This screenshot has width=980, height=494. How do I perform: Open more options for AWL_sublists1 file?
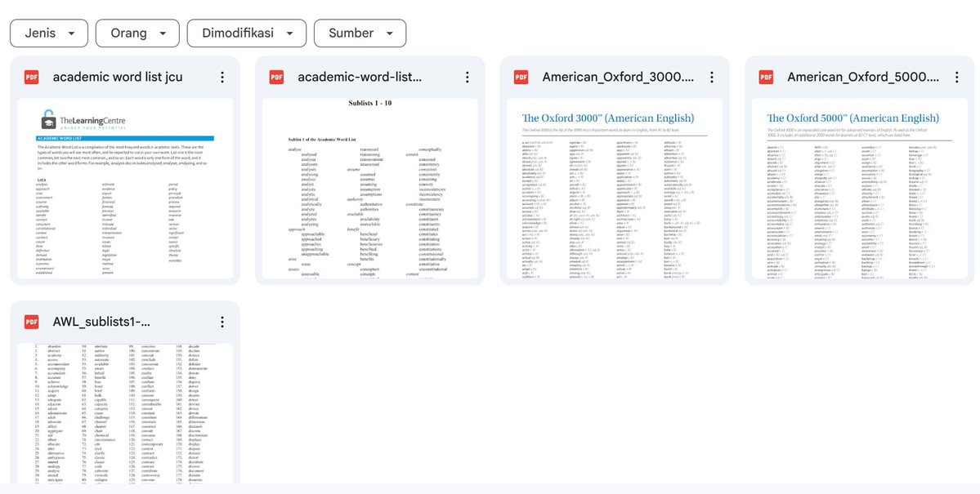222,323
